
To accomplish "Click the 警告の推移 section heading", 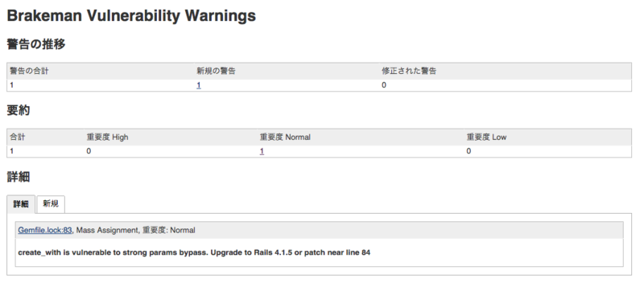I will (x=36, y=44).
